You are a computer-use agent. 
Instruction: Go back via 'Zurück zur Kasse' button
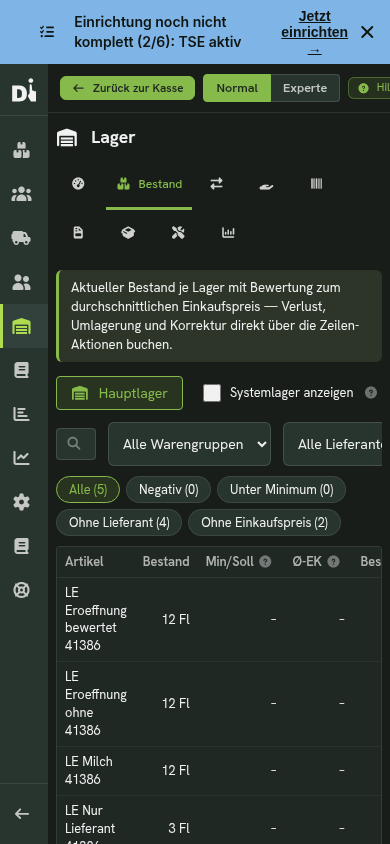[x=127, y=88]
